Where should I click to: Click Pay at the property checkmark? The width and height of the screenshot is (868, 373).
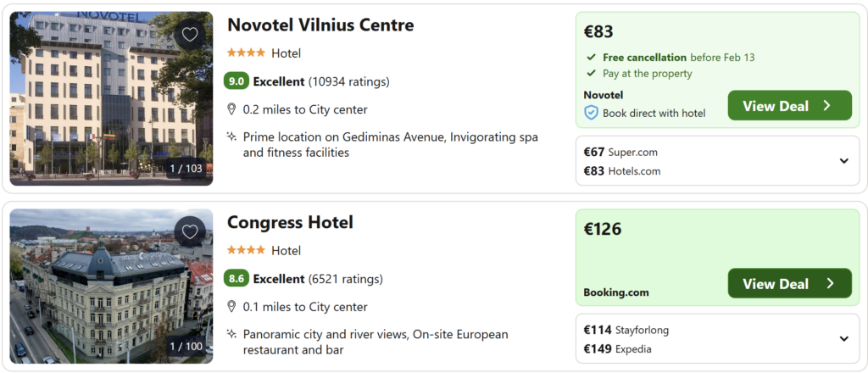(x=591, y=74)
